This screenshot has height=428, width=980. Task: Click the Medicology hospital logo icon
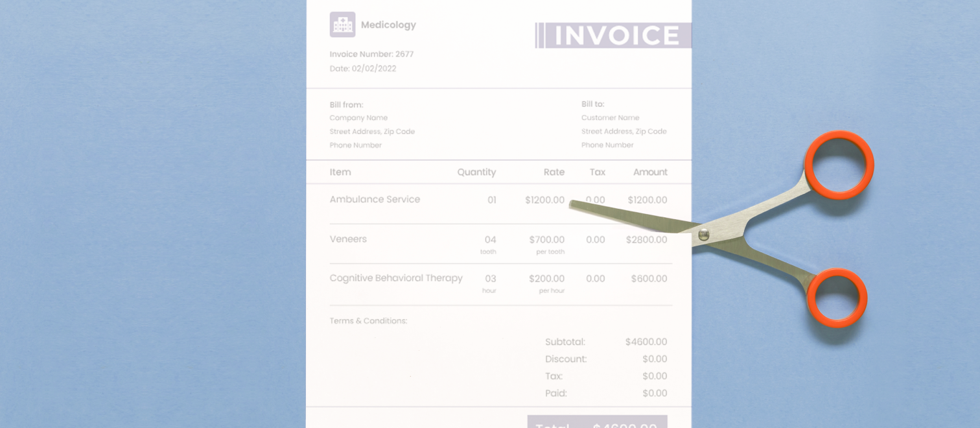point(342,25)
